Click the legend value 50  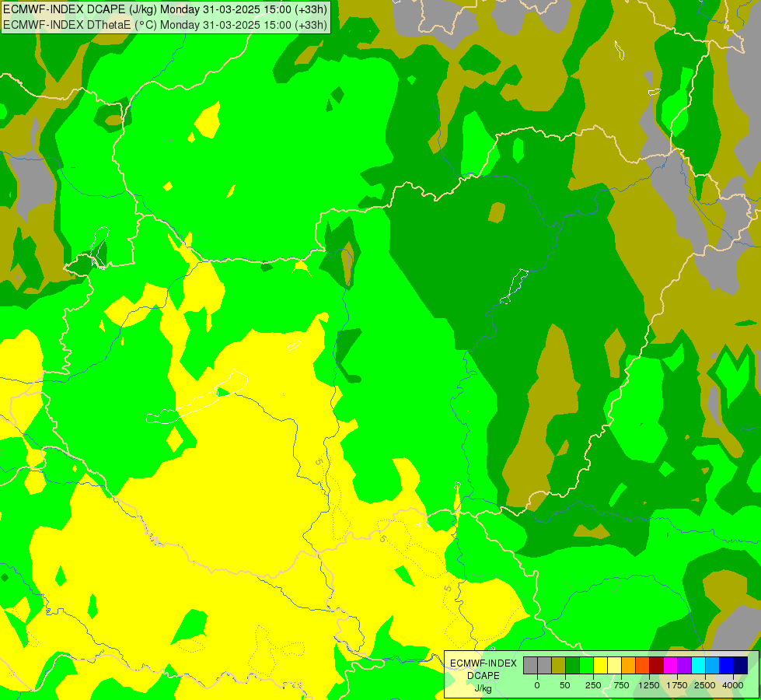(565, 685)
